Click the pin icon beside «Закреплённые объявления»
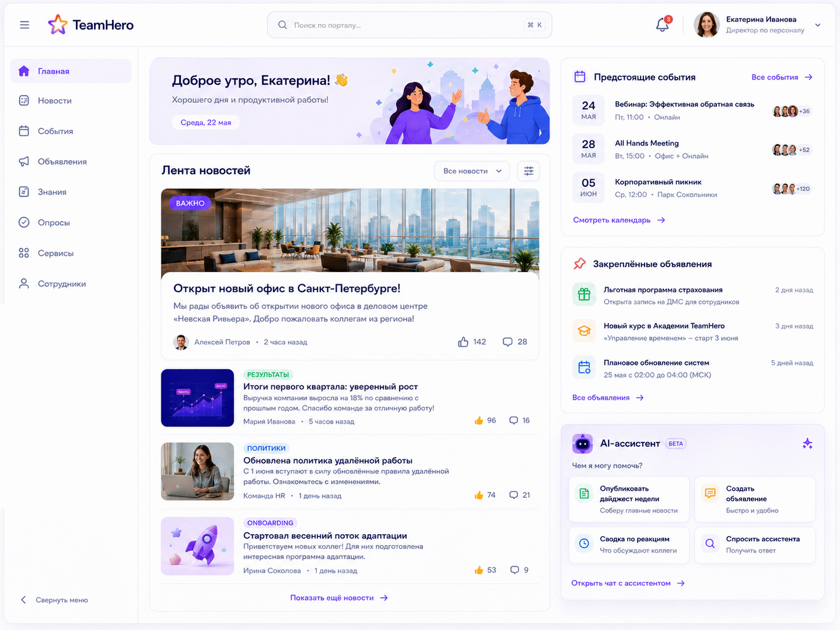 [x=580, y=264]
